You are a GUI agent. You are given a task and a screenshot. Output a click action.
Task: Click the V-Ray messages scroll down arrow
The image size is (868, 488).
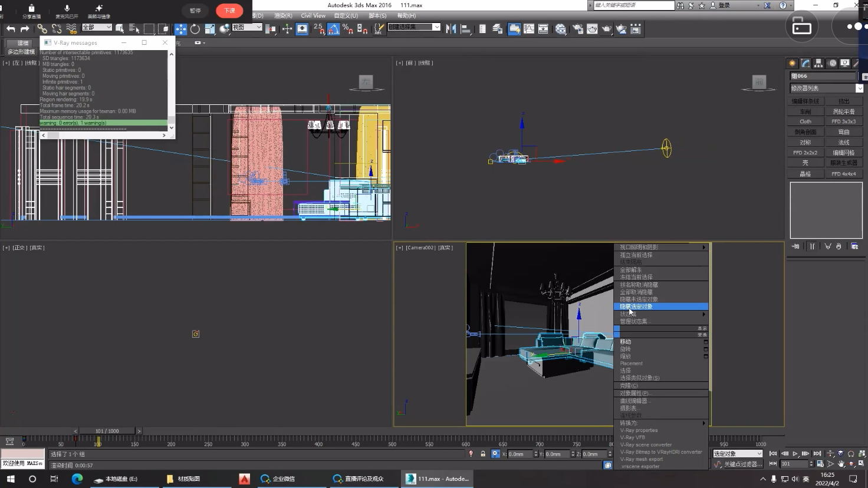pyautogui.click(x=172, y=127)
